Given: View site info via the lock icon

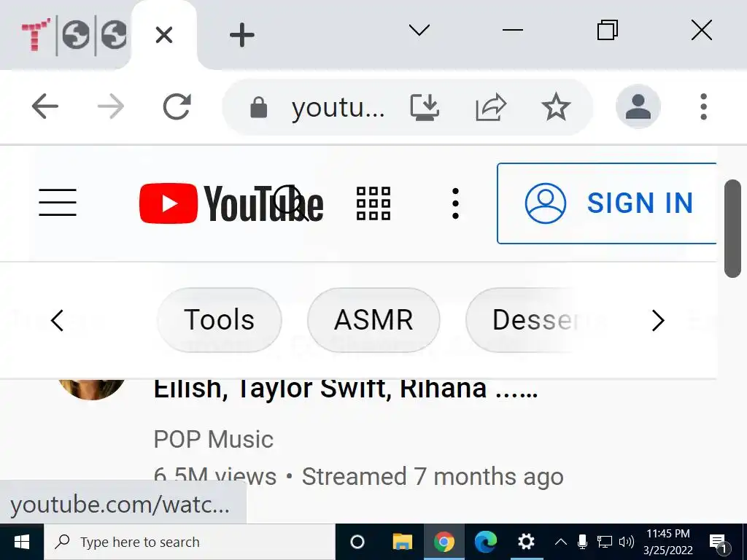Looking at the screenshot, I should (x=259, y=107).
